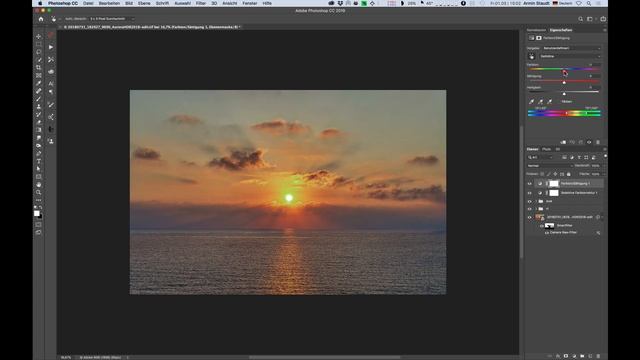This screenshot has width=640, height=360.
Task: Switch to the Eigenschaften tab
Action: (x=561, y=30)
